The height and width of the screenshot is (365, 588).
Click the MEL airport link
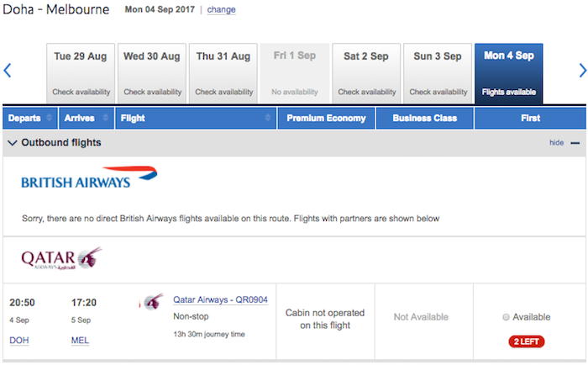pos(81,341)
